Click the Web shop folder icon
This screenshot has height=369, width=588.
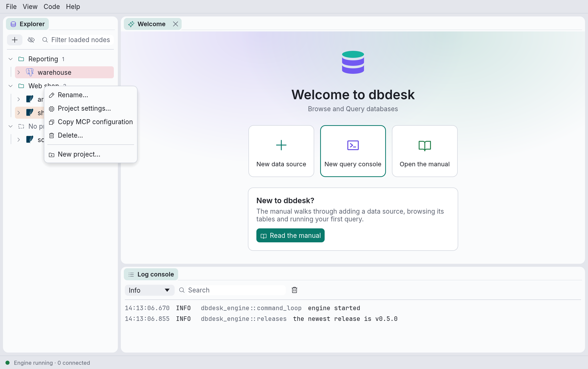[21, 86]
